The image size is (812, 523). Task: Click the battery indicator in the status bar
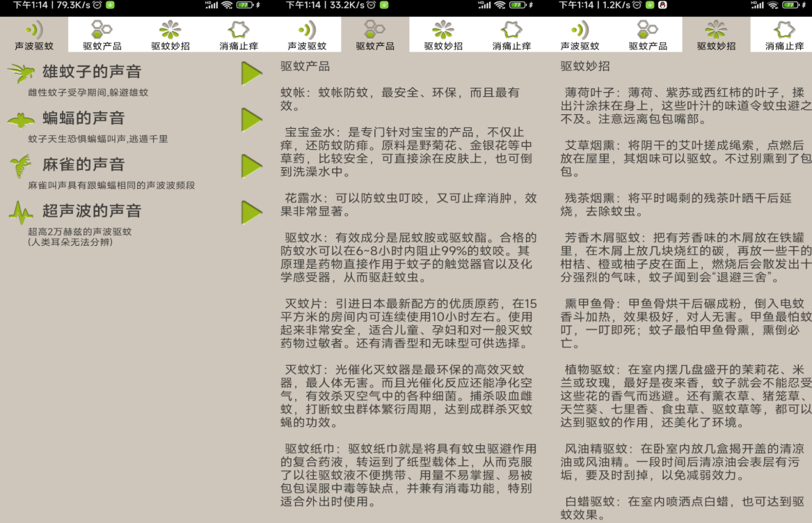click(x=244, y=6)
